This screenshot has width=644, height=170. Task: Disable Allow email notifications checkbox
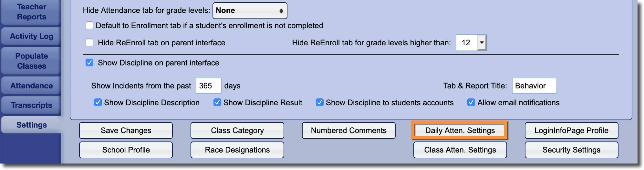click(471, 103)
